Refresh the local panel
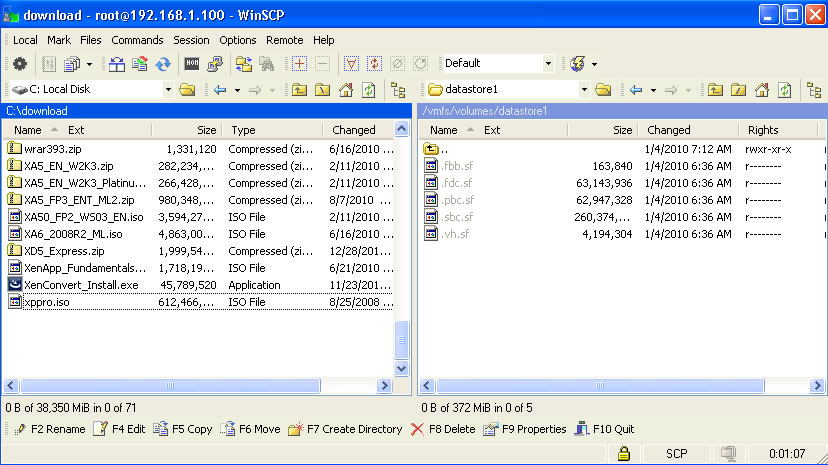 [369, 90]
